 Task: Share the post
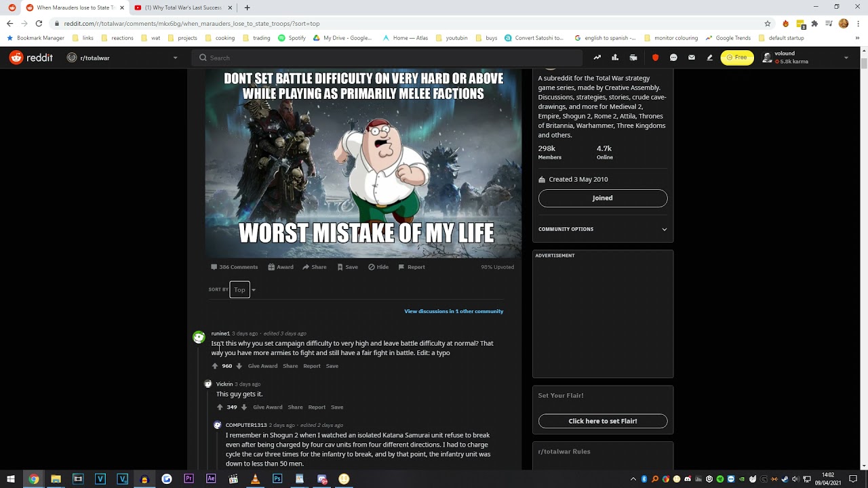pyautogui.click(x=315, y=267)
